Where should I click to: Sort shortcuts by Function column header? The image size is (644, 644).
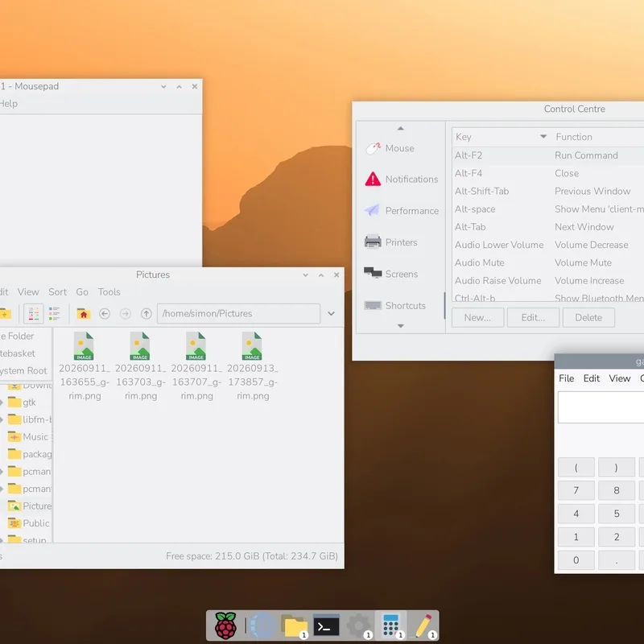(598, 137)
